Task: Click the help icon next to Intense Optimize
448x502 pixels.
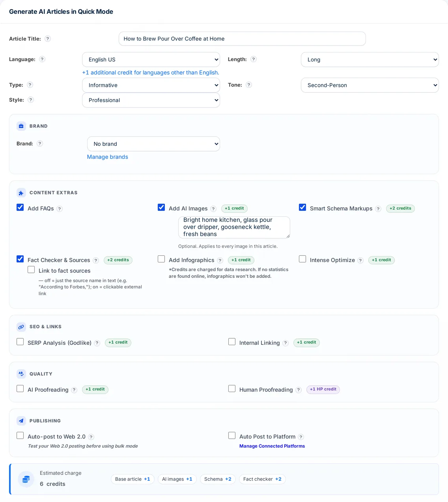Action: coord(360,260)
